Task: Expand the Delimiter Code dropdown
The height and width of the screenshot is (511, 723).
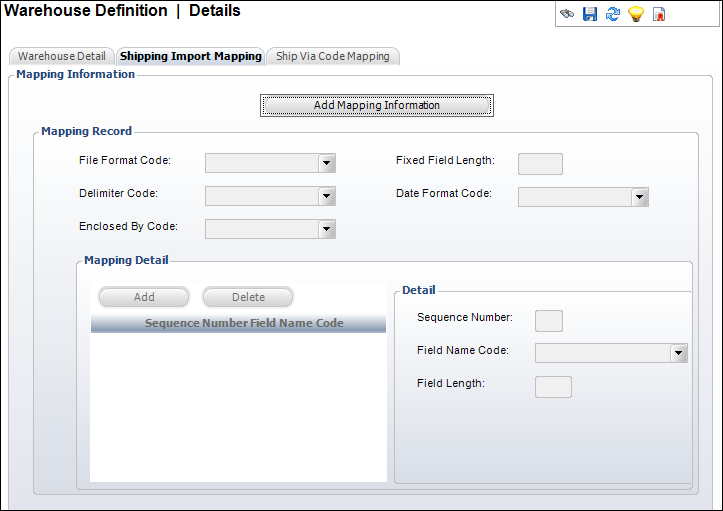Action: [x=326, y=196]
